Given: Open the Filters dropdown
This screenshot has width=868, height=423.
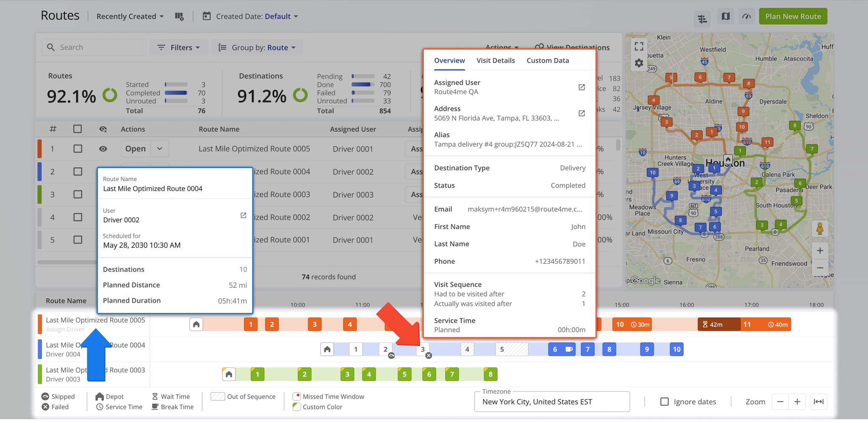Looking at the screenshot, I should coord(178,47).
